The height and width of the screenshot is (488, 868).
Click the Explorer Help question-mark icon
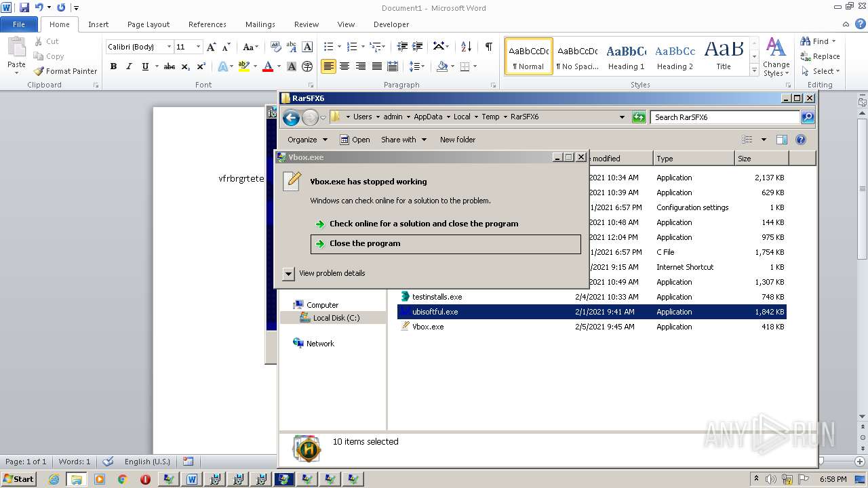800,140
